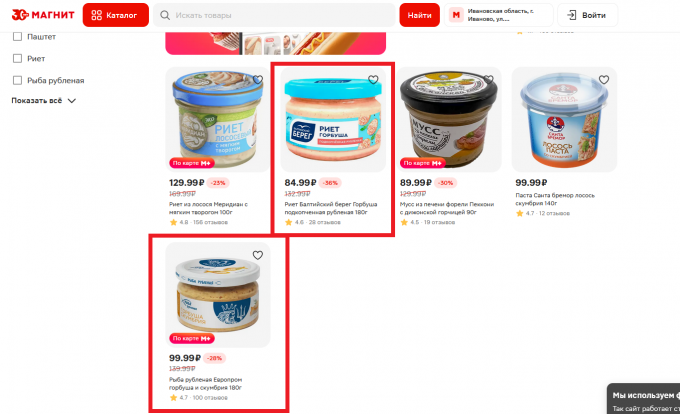Favorite the Santa Bremor salmon paste
The height and width of the screenshot is (414, 680).
pos(604,80)
